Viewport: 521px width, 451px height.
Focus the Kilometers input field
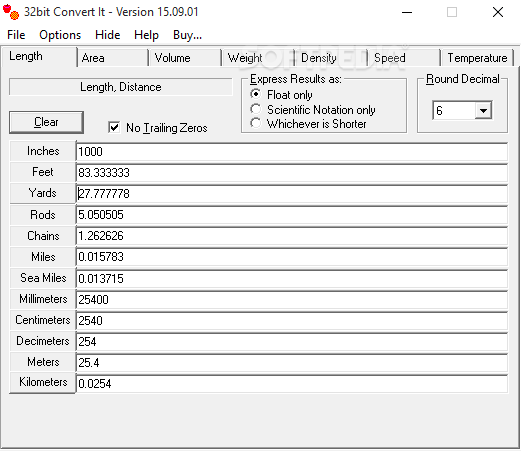(292, 384)
